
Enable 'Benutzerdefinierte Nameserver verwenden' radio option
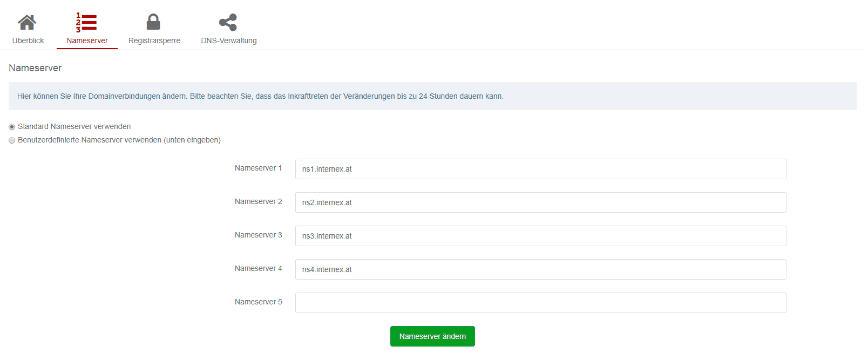coord(12,140)
